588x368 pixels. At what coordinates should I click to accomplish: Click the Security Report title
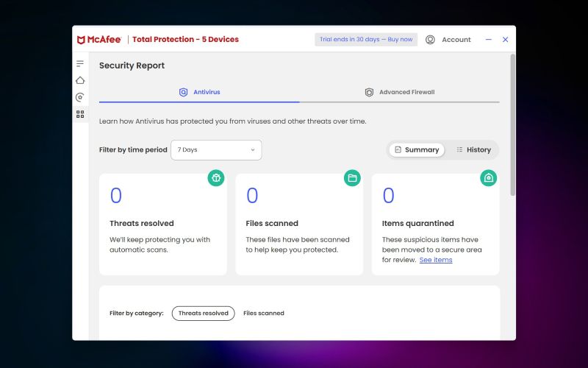132,66
